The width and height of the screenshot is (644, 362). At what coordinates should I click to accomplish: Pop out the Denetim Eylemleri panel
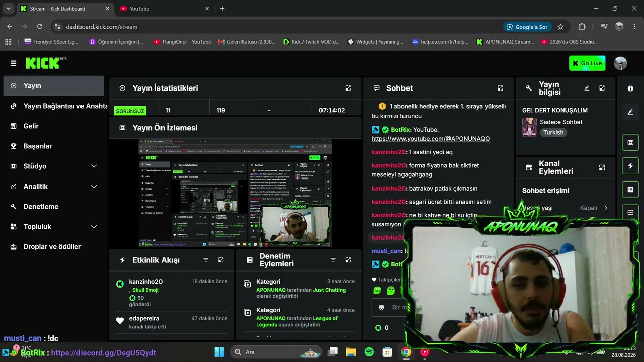pos(348,260)
